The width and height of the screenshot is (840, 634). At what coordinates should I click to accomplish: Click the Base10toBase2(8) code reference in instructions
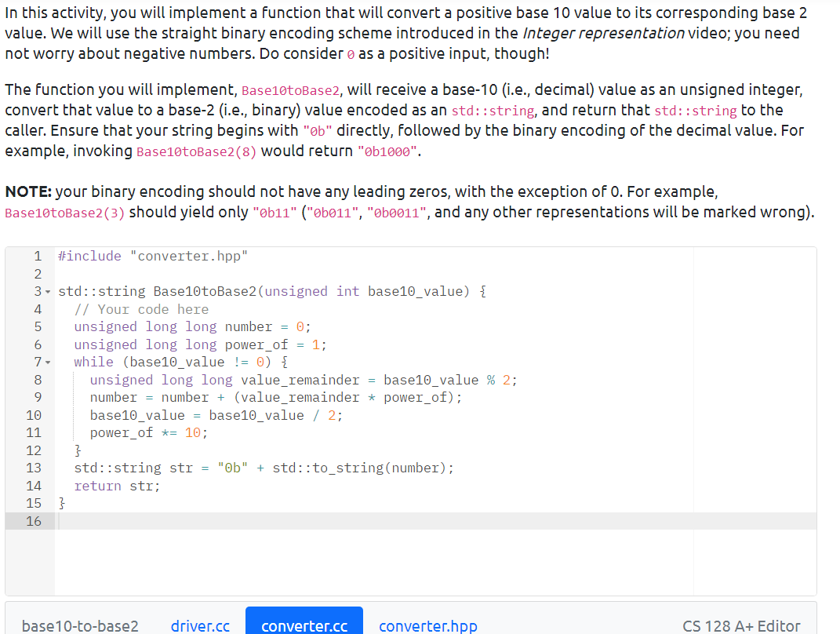pyautogui.click(x=196, y=151)
